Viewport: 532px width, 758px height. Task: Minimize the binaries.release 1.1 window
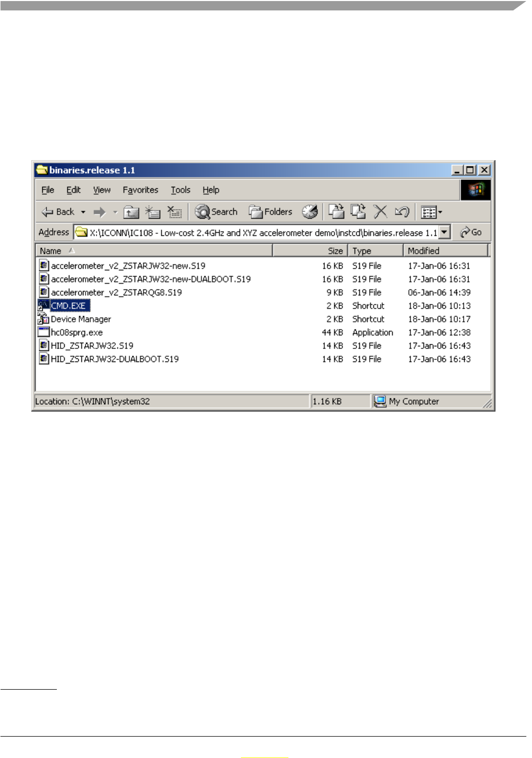coord(457,170)
